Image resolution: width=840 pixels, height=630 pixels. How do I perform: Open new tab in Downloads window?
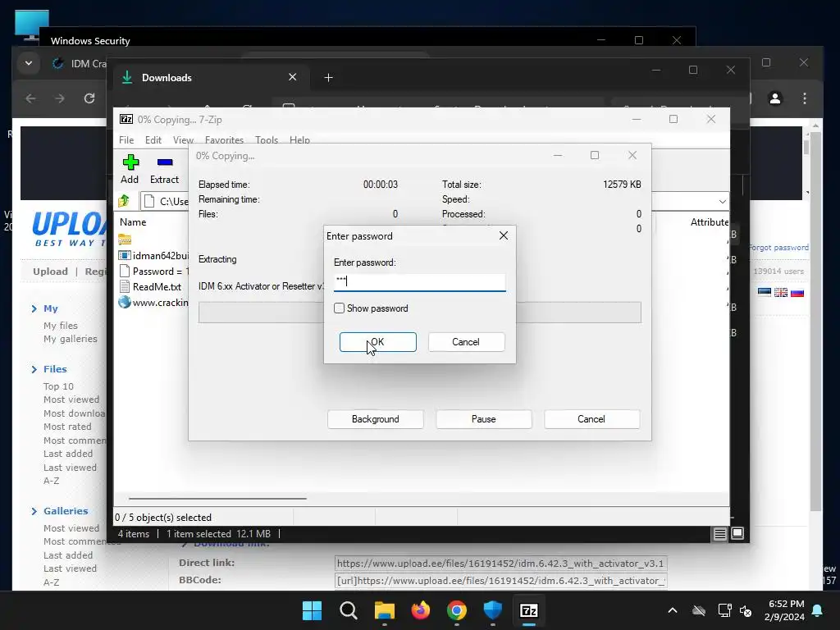(328, 78)
